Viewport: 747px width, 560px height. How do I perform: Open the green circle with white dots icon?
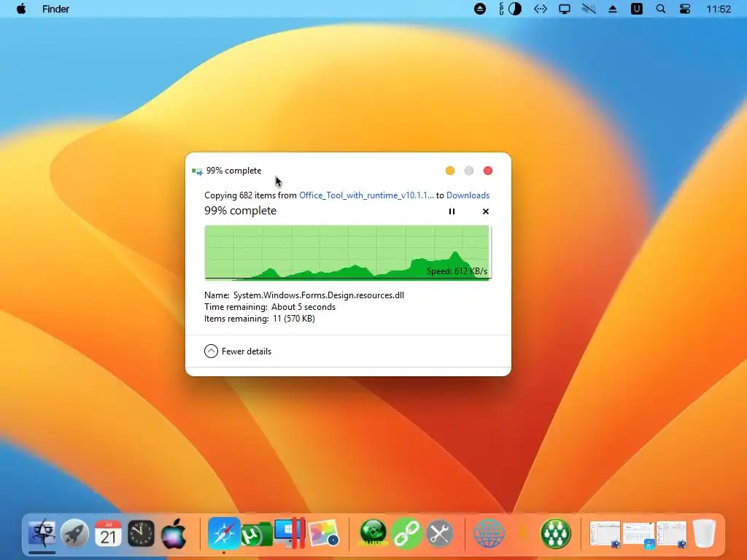coord(556,533)
